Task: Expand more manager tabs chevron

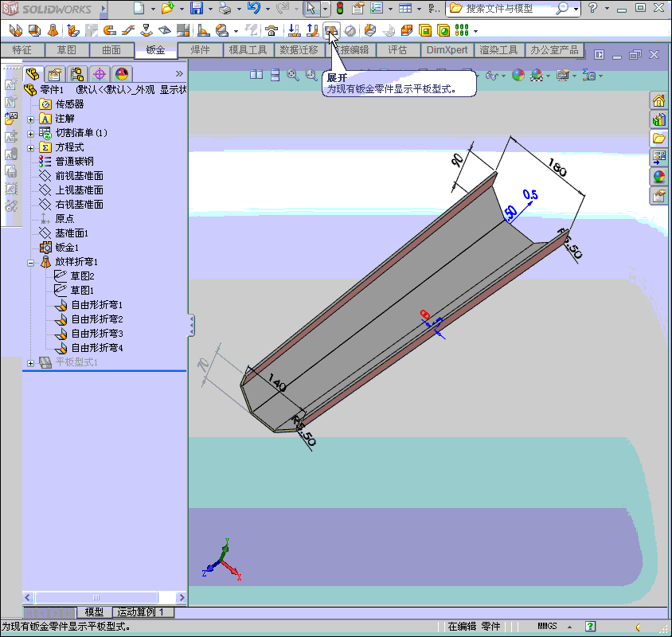Action: (x=179, y=74)
